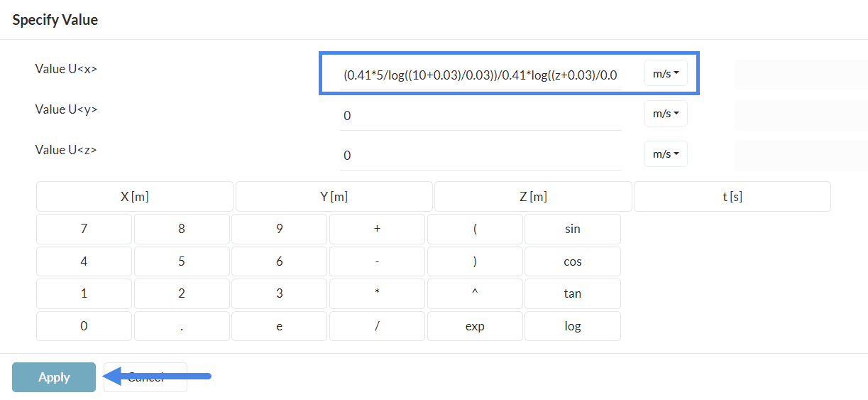Image resolution: width=868 pixels, height=400 pixels.
Task: Add the Z [m] variable to formula
Action: (x=533, y=197)
